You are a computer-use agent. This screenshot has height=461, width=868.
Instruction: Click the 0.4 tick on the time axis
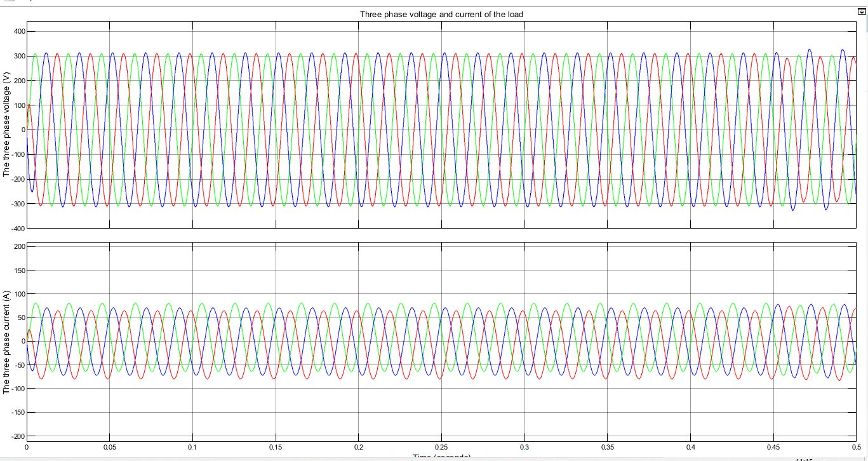691,448
